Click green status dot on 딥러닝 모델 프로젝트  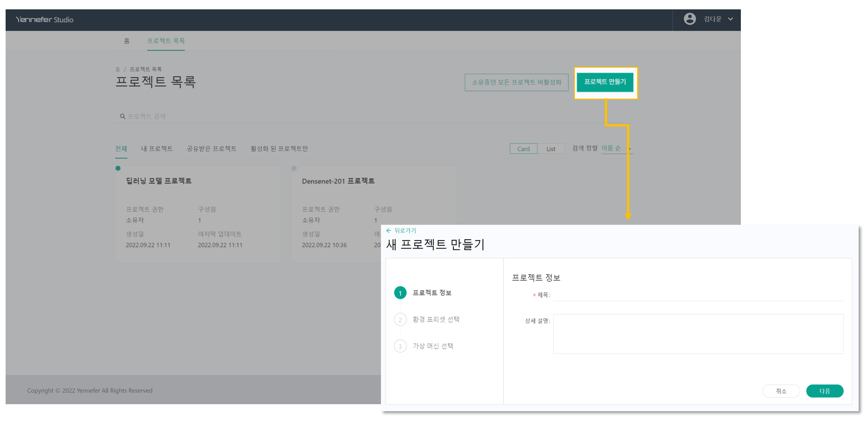coord(118,168)
